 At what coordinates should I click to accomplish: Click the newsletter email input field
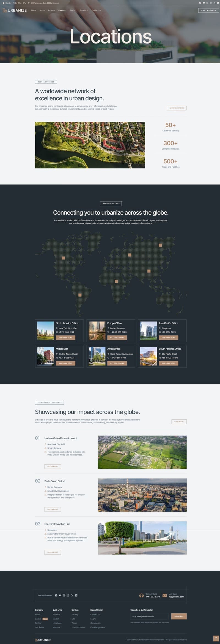point(149,616)
